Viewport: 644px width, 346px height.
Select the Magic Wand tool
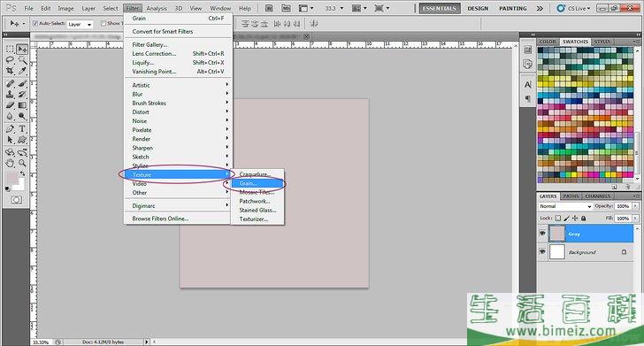(x=22, y=60)
